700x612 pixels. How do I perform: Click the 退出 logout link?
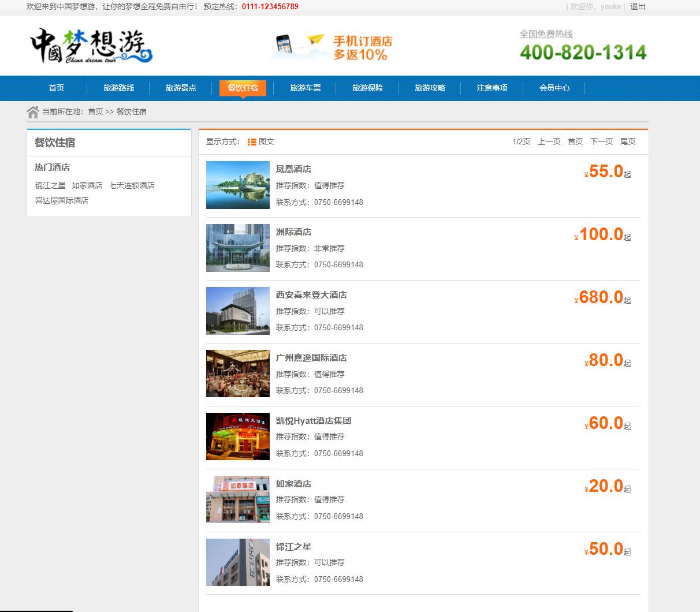coord(638,7)
